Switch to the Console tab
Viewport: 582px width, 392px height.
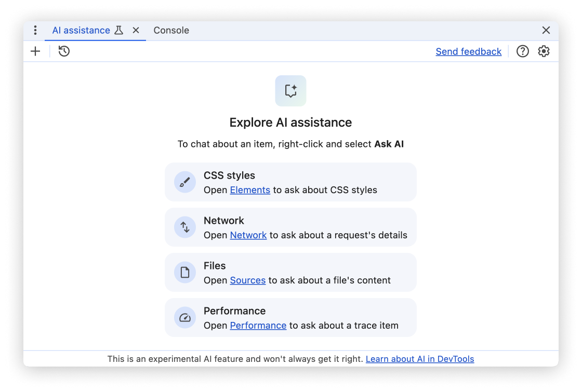171,30
